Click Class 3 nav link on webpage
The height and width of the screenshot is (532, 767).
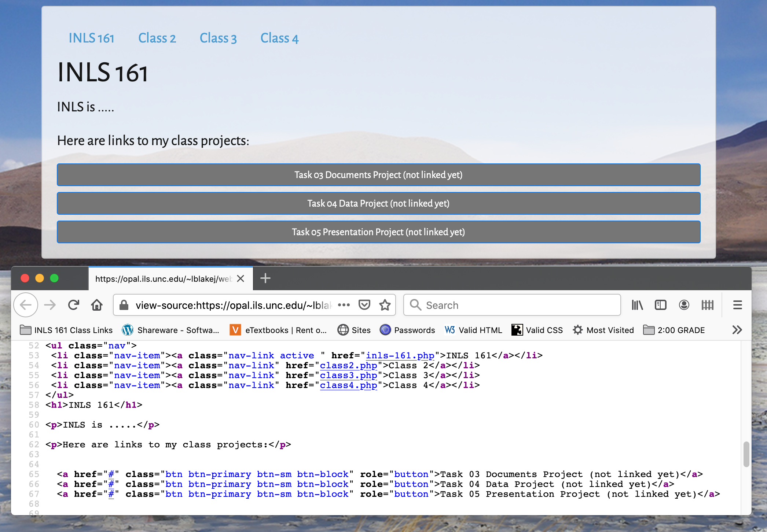[218, 38]
